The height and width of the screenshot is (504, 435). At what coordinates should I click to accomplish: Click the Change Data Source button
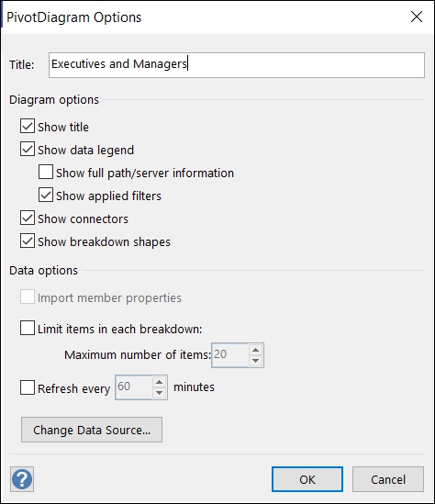click(92, 430)
